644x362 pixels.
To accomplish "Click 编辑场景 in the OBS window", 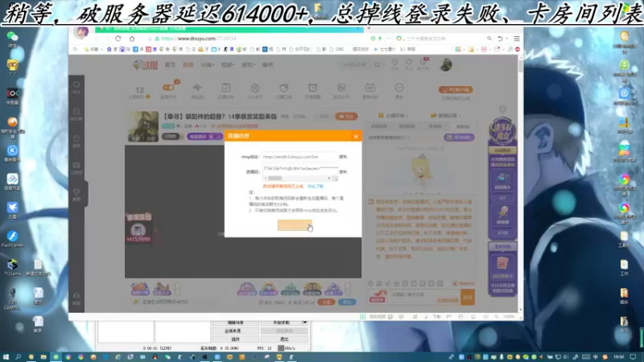I will [235, 323].
